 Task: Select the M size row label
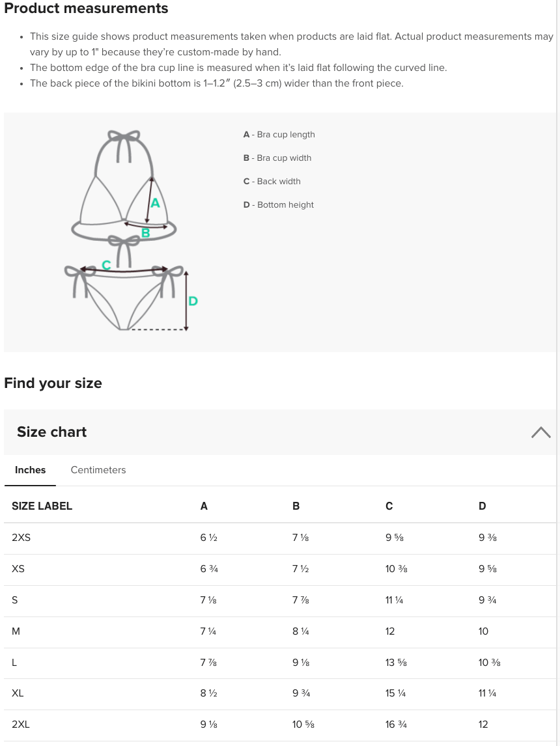[16, 631]
